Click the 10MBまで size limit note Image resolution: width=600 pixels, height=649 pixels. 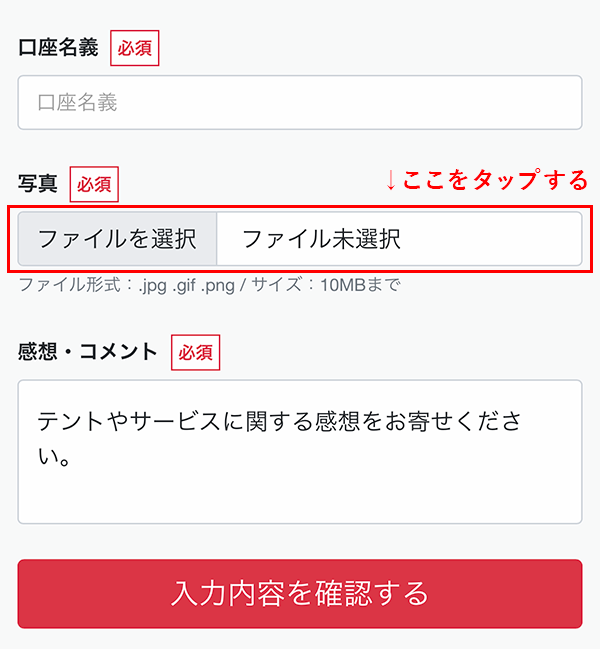(x=361, y=285)
